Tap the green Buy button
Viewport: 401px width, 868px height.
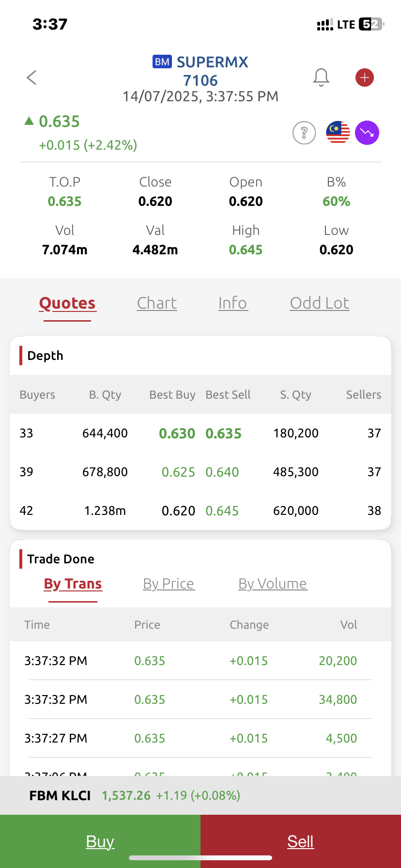coord(100,841)
